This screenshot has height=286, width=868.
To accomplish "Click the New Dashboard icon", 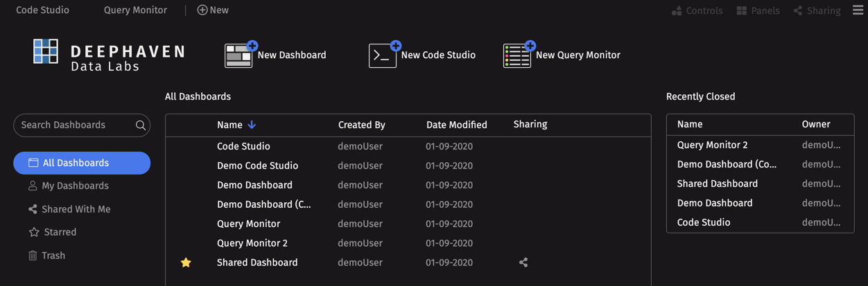I will [241, 54].
